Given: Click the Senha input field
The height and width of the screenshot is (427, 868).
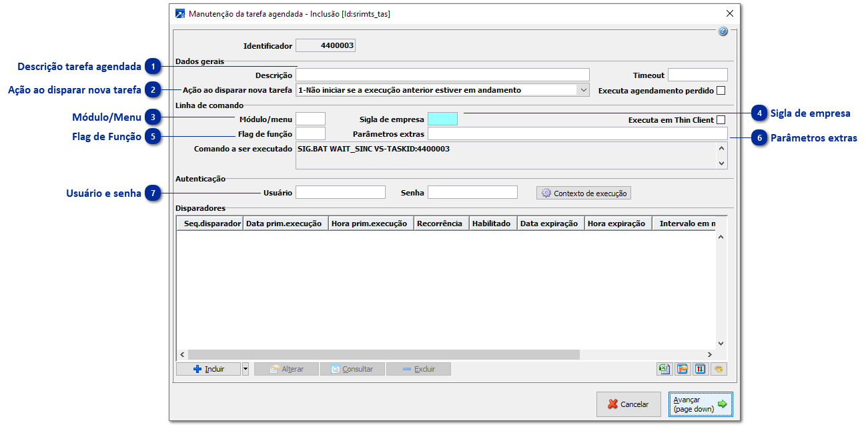Looking at the screenshot, I should [472, 192].
